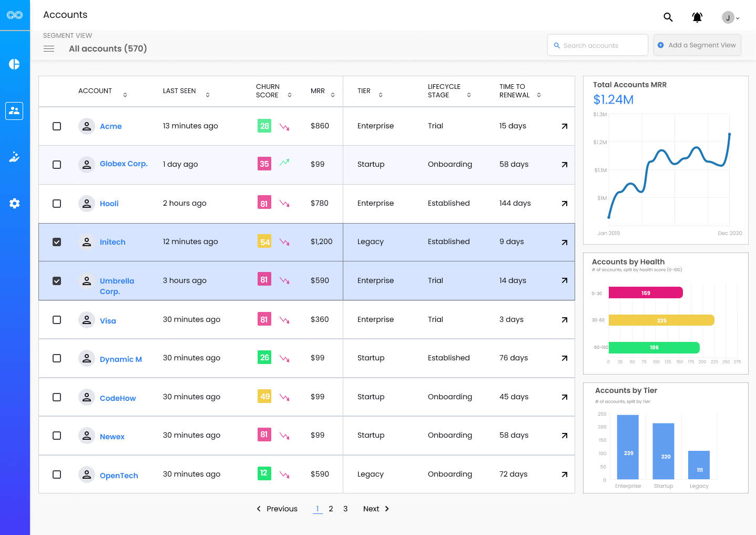This screenshot has height=535, width=756.
Task: Check the Newex row checkbox
Action: point(57,436)
